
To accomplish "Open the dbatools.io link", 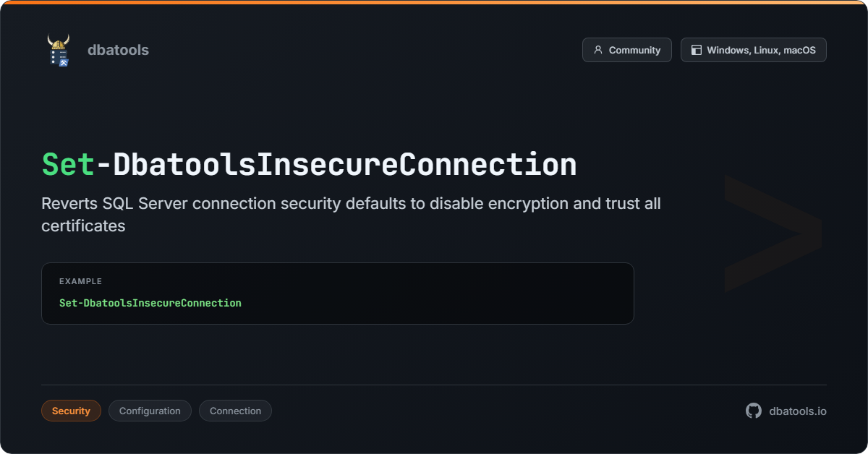I will (798, 411).
